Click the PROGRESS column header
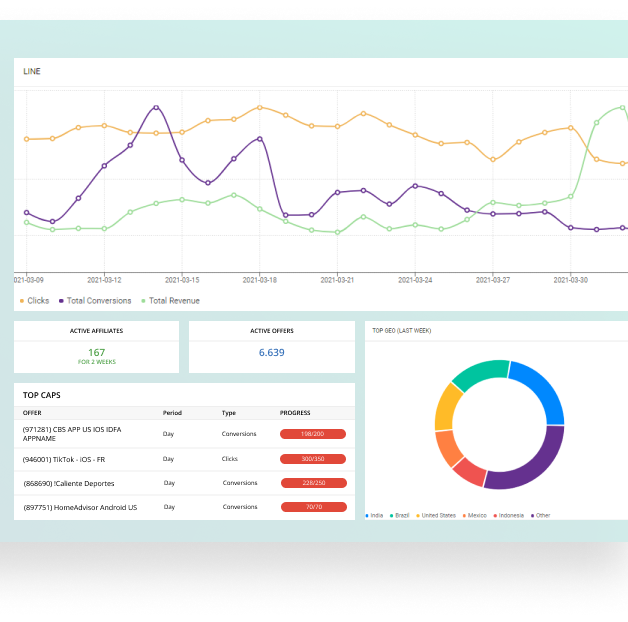 (295, 412)
